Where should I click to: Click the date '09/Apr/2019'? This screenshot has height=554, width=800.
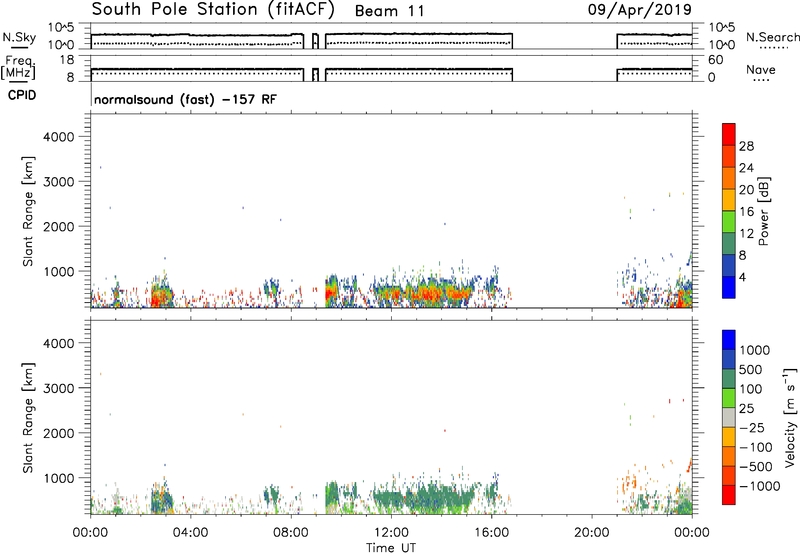tap(640, 10)
